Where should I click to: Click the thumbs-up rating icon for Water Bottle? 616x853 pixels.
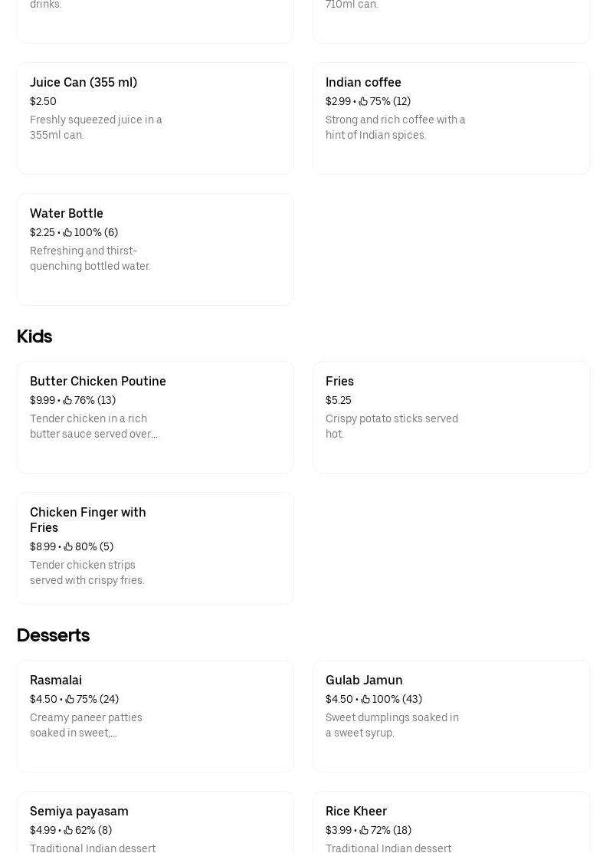(x=67, y=232)
